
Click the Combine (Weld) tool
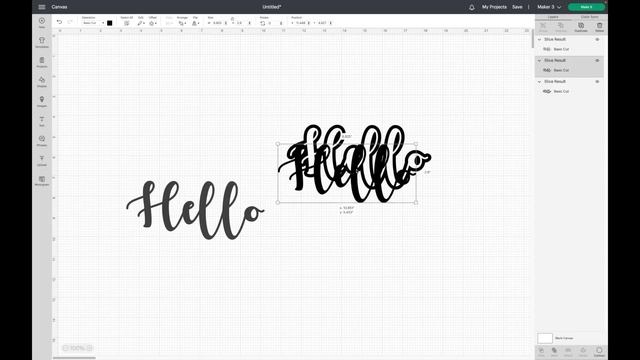coord(554,351)
